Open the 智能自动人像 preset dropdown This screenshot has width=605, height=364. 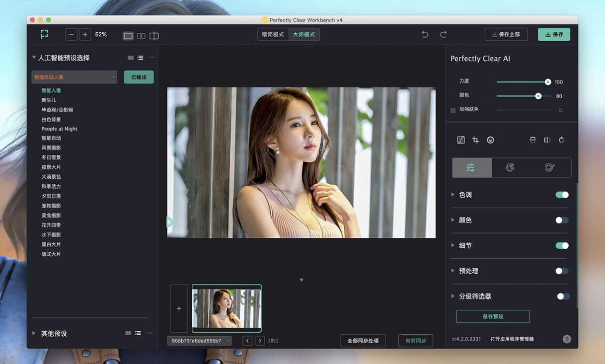coord(74,77)
